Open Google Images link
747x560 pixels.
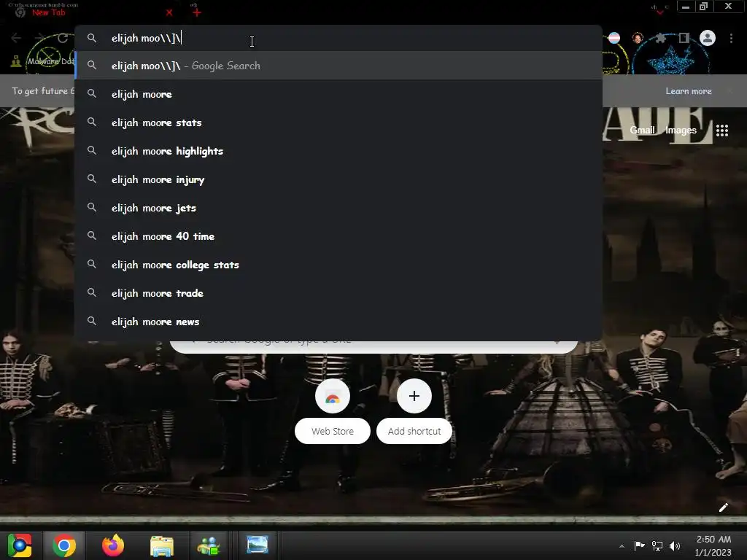coord(681,130)
